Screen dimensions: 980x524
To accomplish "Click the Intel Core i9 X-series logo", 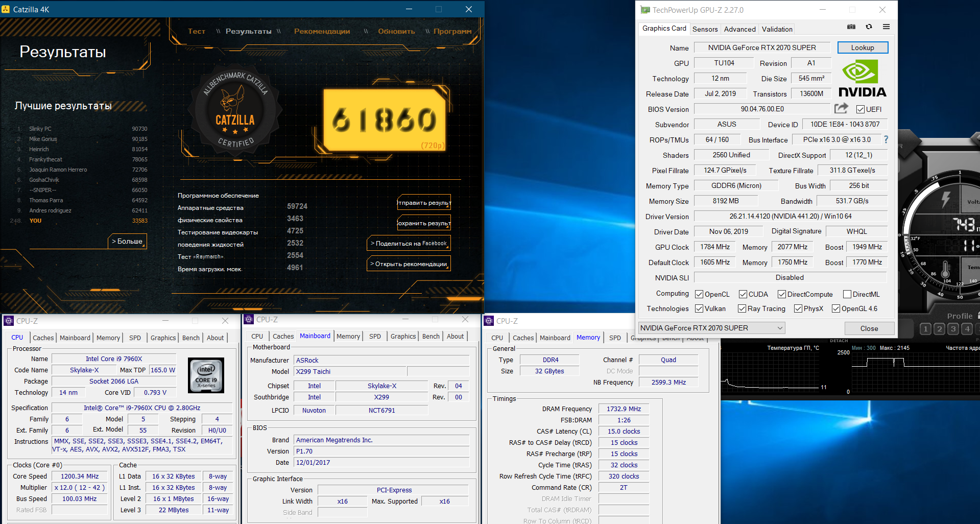I will 206,375.
